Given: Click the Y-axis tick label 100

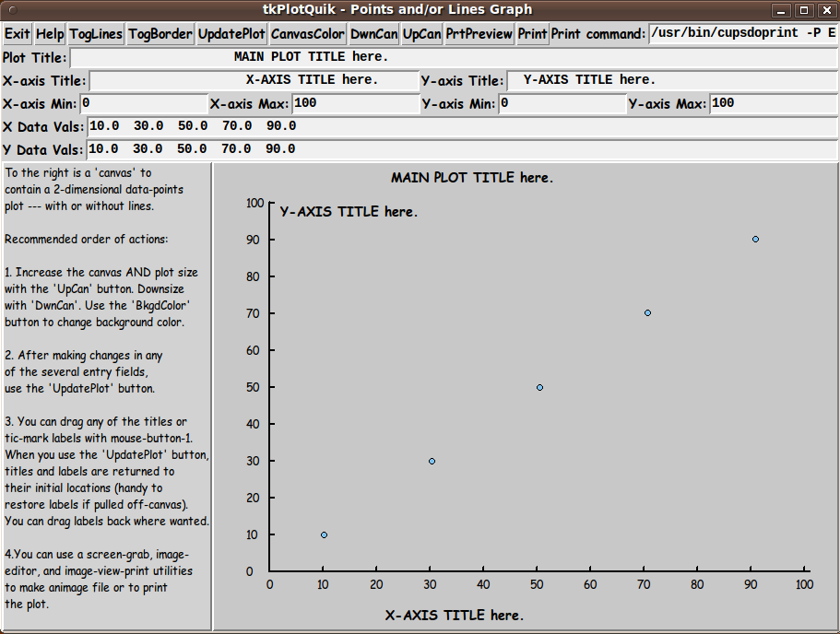Looking at the screenshot, I should point(255,203).
